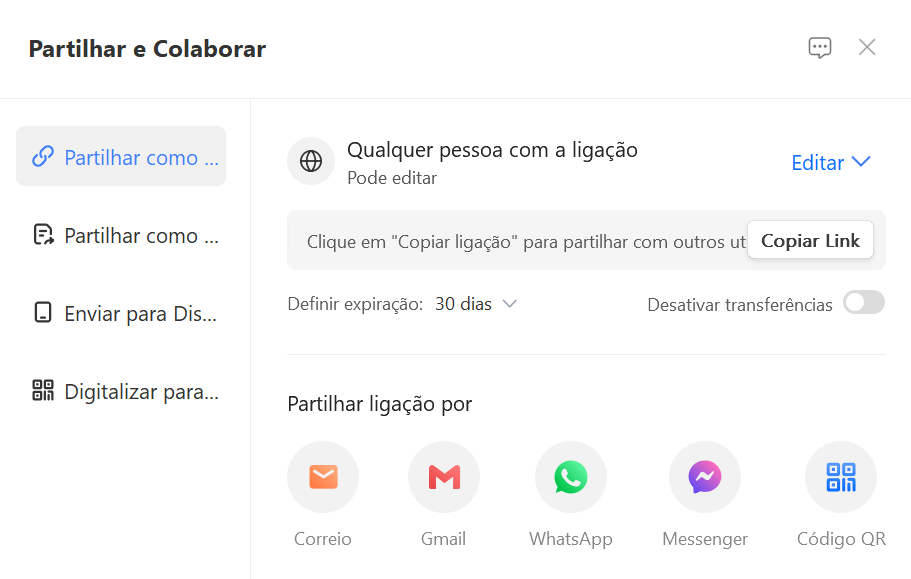Click the document share icon in the sidebar
The width and height of the screenshot is (911, 579).
tap(42, 235)
